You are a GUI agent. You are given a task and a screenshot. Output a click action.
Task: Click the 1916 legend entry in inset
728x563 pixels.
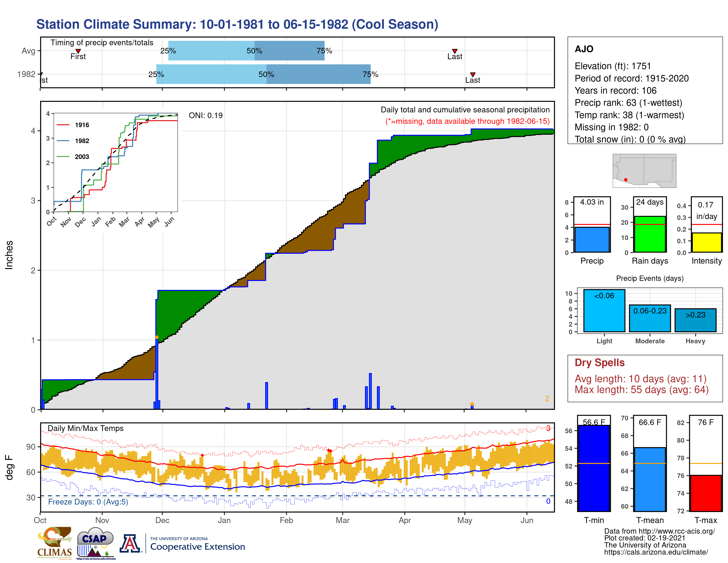click(x=73, y=125)
